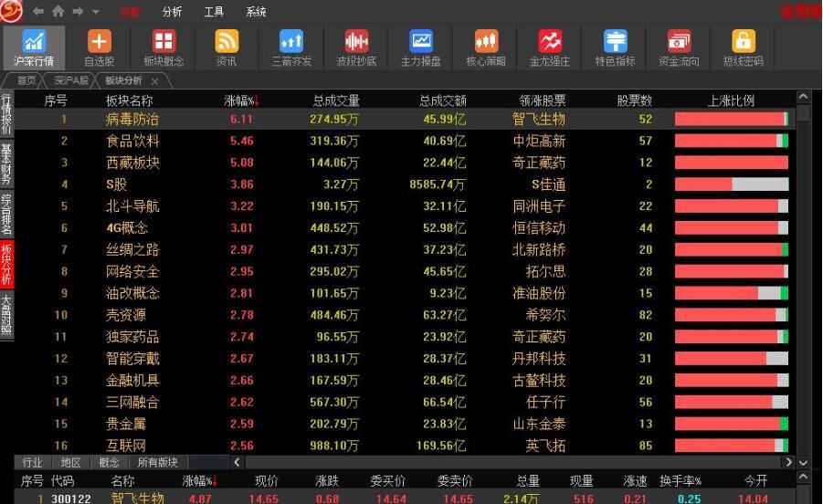Viewport: 823px width, 504px height.
Task: Select the 波段抄底 indicator icon
Action: pos(356,47)
